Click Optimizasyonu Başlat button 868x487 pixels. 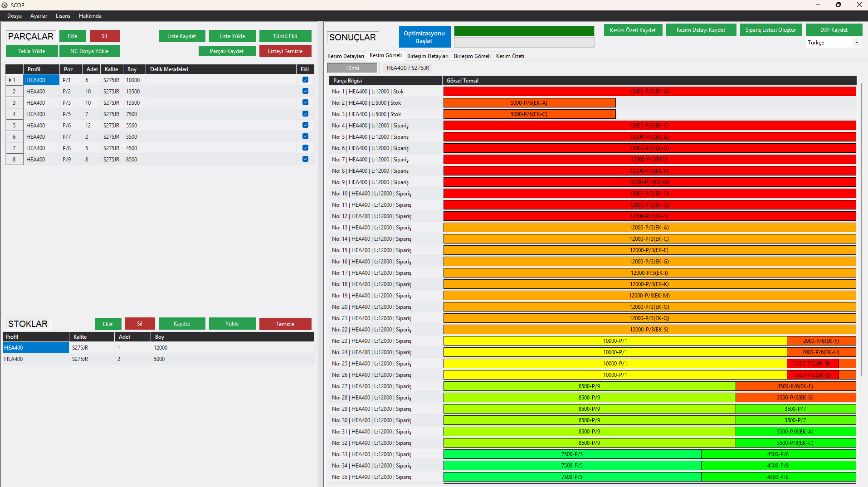click(x=424, y=37)
